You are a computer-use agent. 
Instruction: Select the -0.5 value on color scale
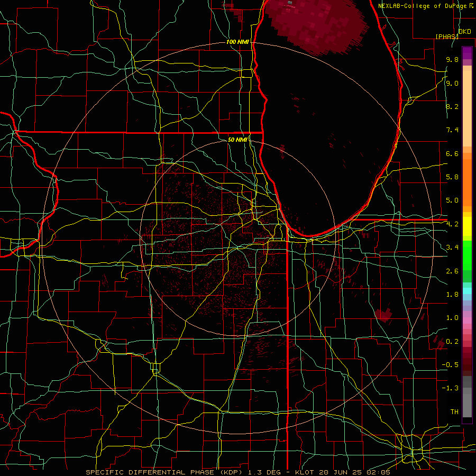point(450,365)
